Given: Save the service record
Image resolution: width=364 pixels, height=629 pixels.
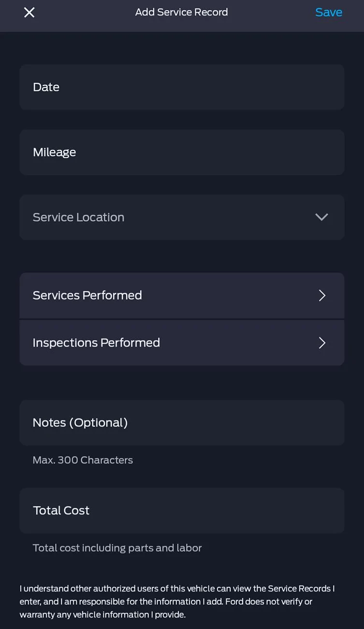Looking at the screenshot, I should tap(328, 13).
